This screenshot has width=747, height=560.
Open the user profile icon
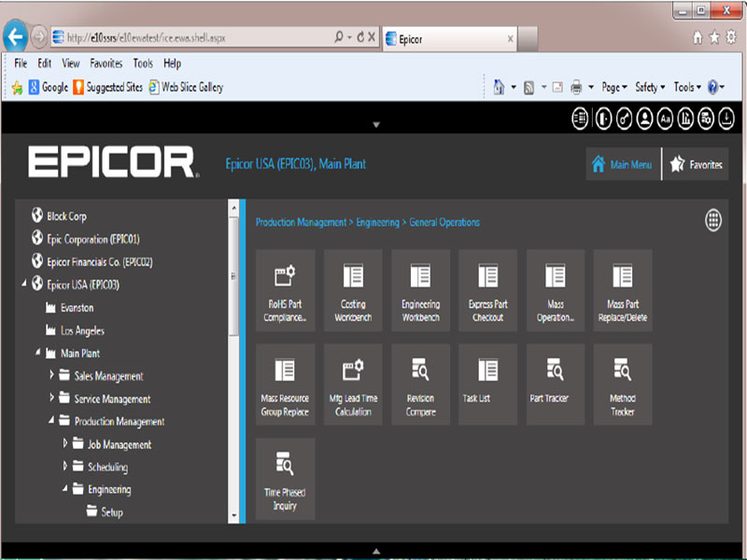644,119
